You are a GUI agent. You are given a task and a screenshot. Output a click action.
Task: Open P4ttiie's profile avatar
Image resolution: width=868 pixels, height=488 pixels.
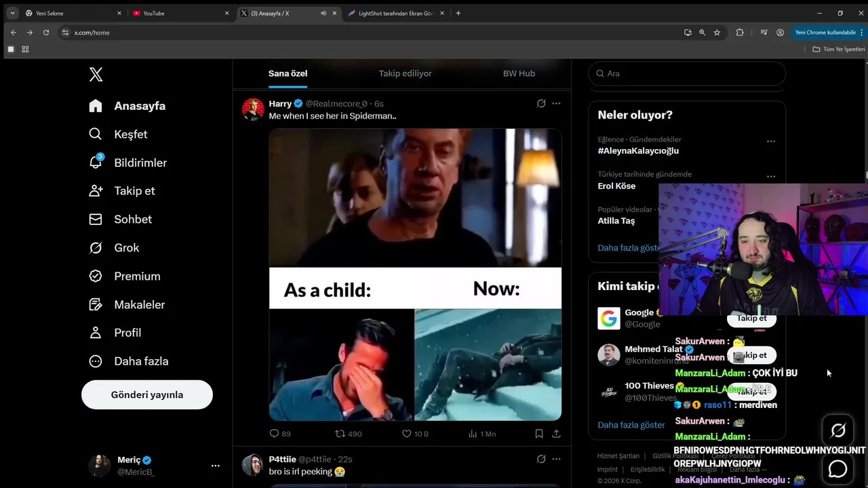(x=253, y=465)
